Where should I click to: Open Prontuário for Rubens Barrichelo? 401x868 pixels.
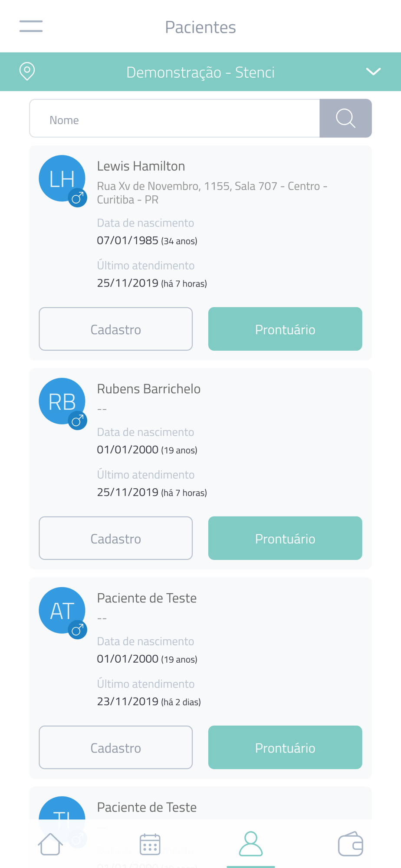[x=285, y=538]
